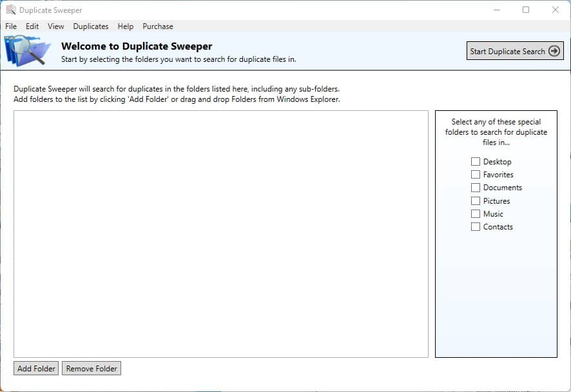This screenshot has height=392, width=571.
Task: Click the Add Folder button
Action: point(36,368)
